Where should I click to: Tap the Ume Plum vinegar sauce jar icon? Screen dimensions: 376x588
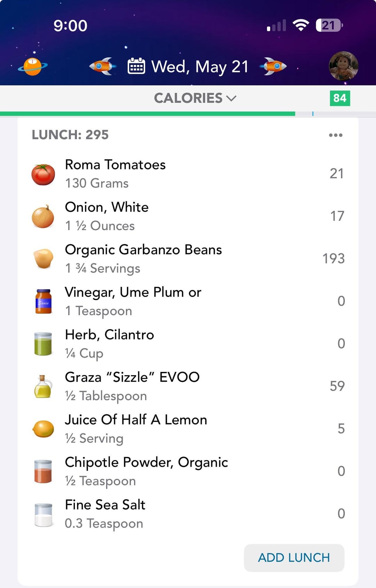[x=44, y=301]
